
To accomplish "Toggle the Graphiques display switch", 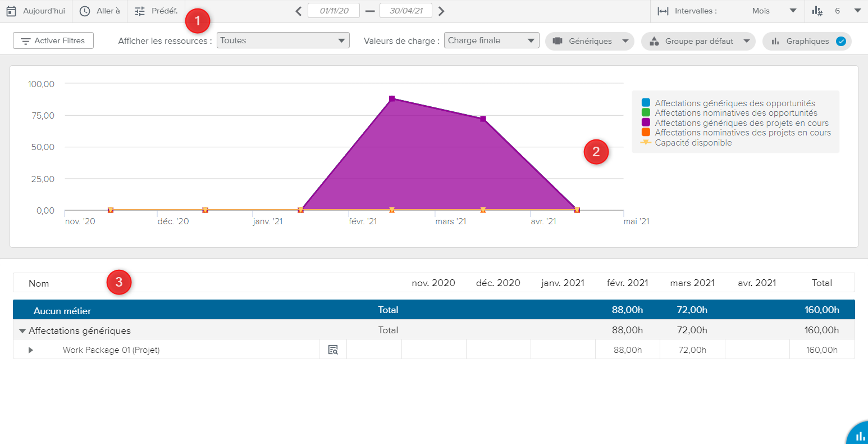I will click(x=840, y=41).
